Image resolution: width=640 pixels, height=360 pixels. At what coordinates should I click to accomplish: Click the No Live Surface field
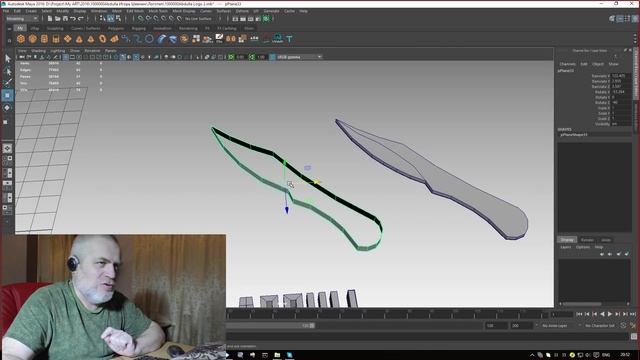pos(199,19)
